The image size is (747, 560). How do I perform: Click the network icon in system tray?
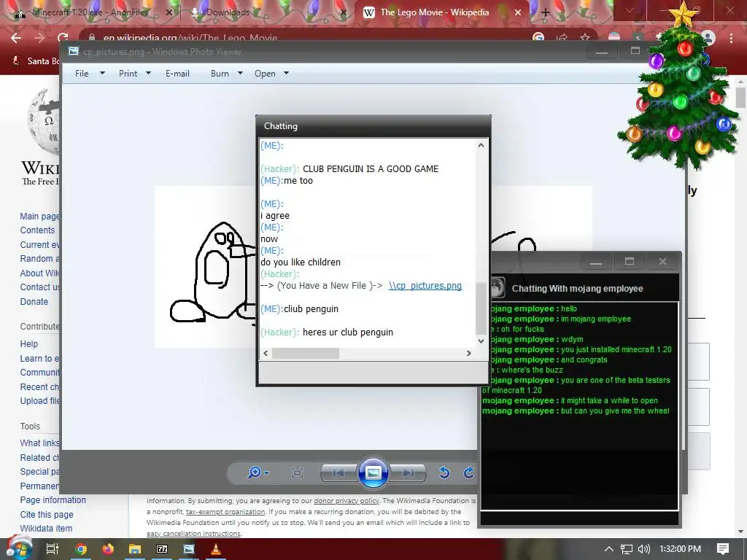pos(627,549)
